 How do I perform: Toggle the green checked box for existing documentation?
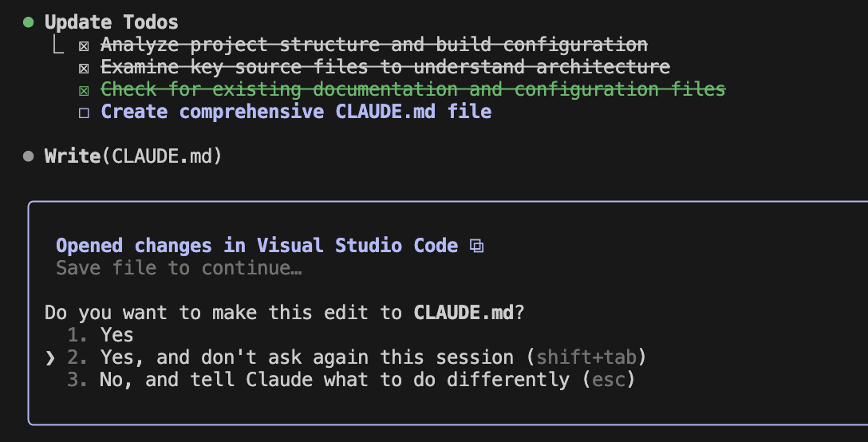84,90
